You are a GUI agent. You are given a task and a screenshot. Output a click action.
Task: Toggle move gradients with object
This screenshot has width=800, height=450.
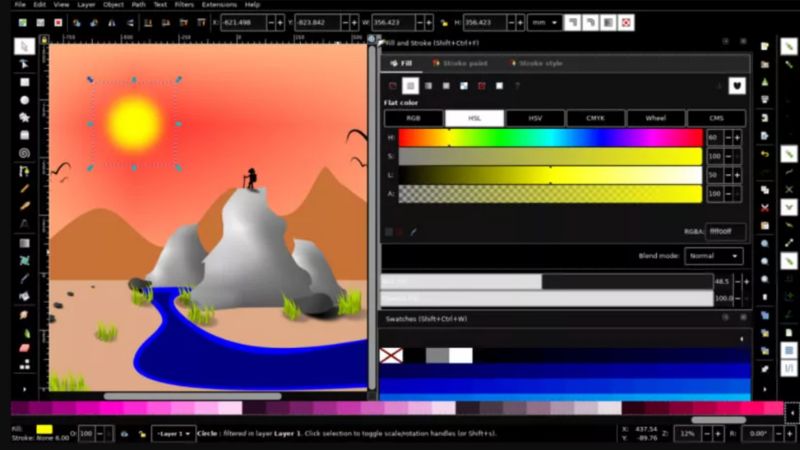click(x=608, y=22)
